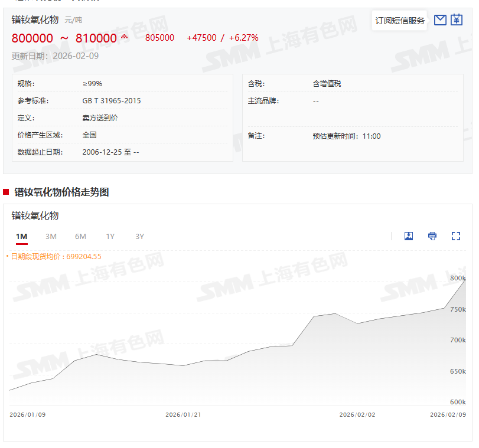Image resolution: width=479 pixels, height=448 pixels.
Task: Click the 镨钕氧化物 product title
Action: point(35,19)
